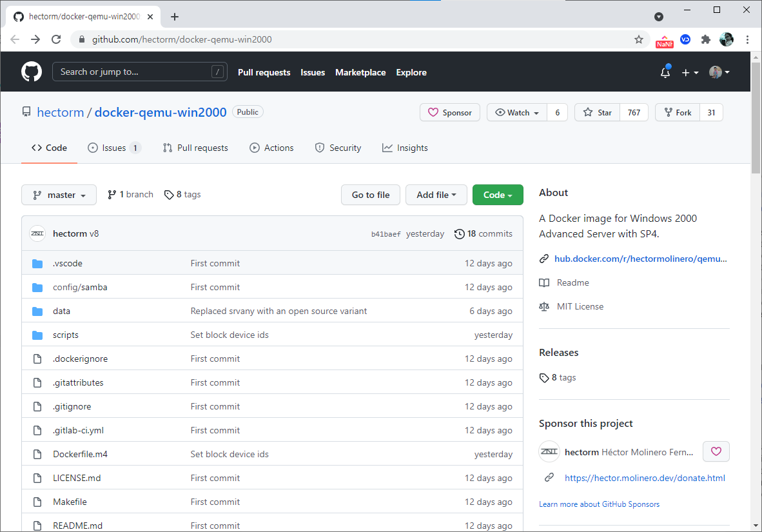Reload the page
This screenshot has height=532, width=762.
56,39
